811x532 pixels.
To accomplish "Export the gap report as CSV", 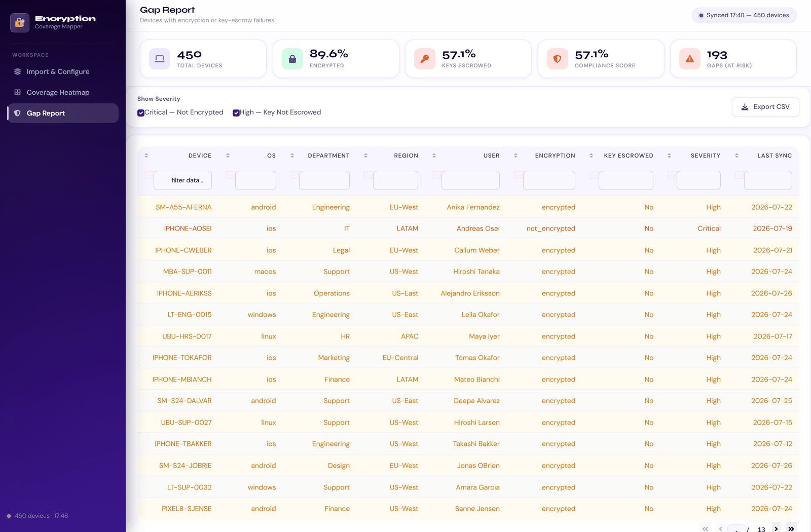I will 765,107.
